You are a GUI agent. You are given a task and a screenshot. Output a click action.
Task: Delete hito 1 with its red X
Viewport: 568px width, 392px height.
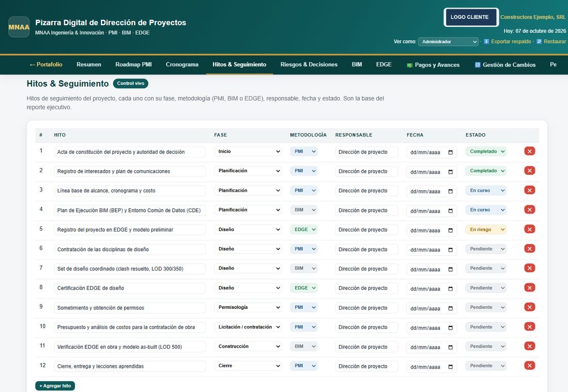529,151
